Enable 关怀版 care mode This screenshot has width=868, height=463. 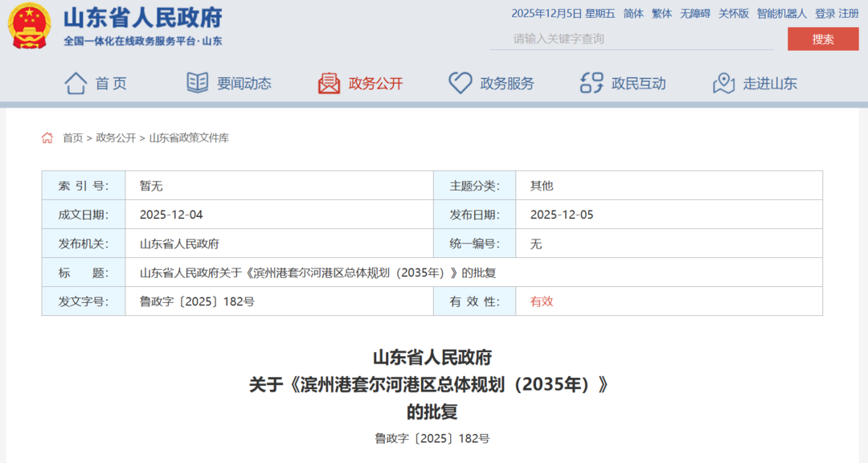pyautogui.click(x=733, y=14)
